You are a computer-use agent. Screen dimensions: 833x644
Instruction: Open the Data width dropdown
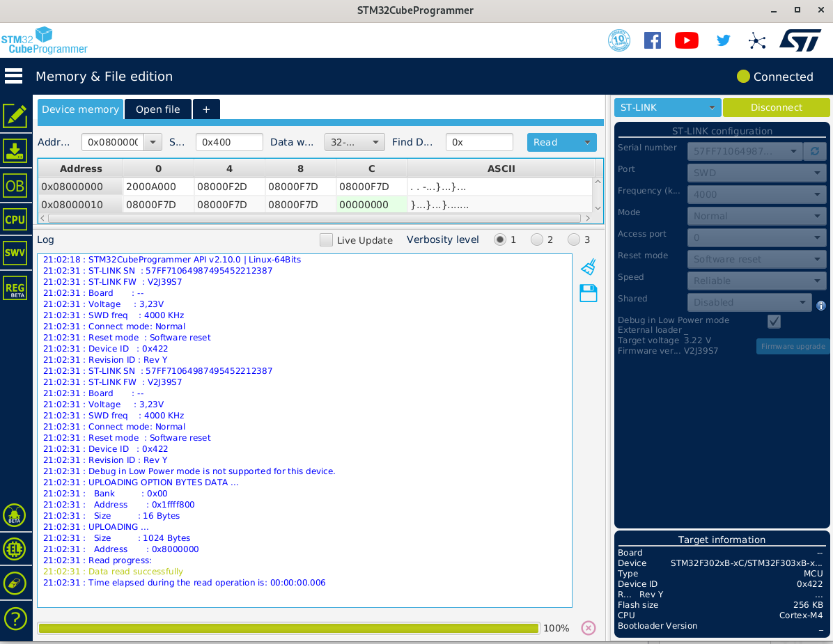(x=355, y=142)
